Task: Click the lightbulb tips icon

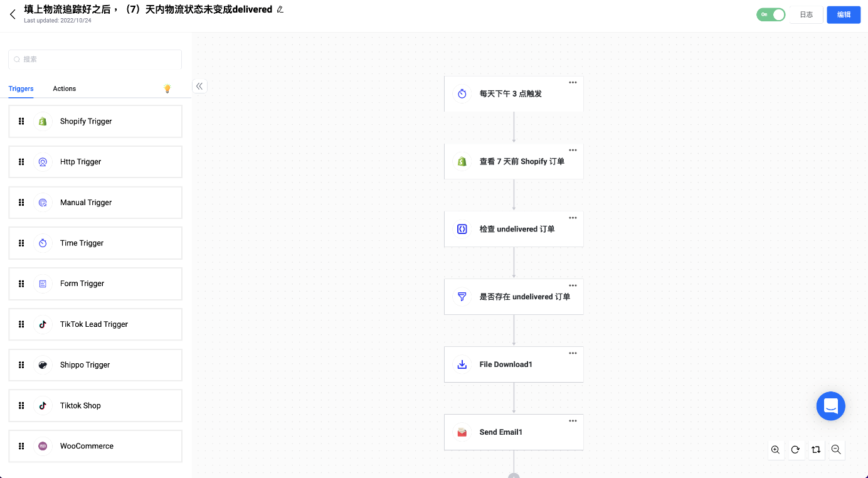Action: click(167, 88)
